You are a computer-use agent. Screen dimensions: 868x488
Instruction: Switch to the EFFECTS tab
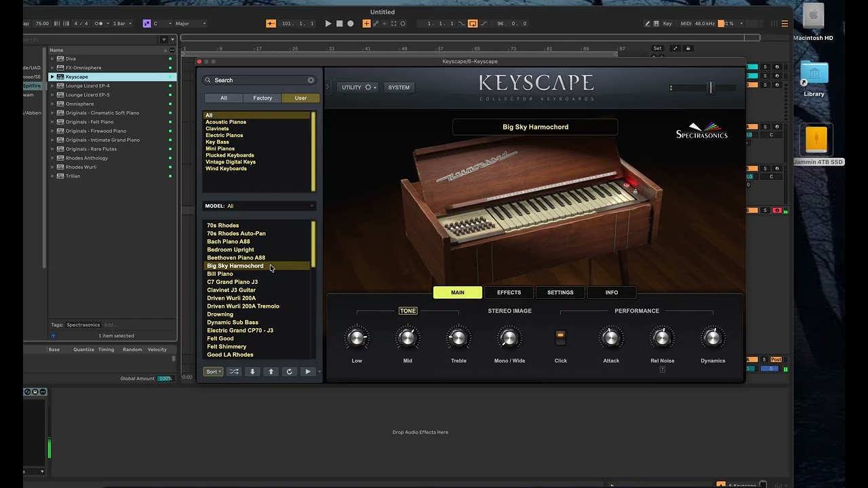point(509,293)
